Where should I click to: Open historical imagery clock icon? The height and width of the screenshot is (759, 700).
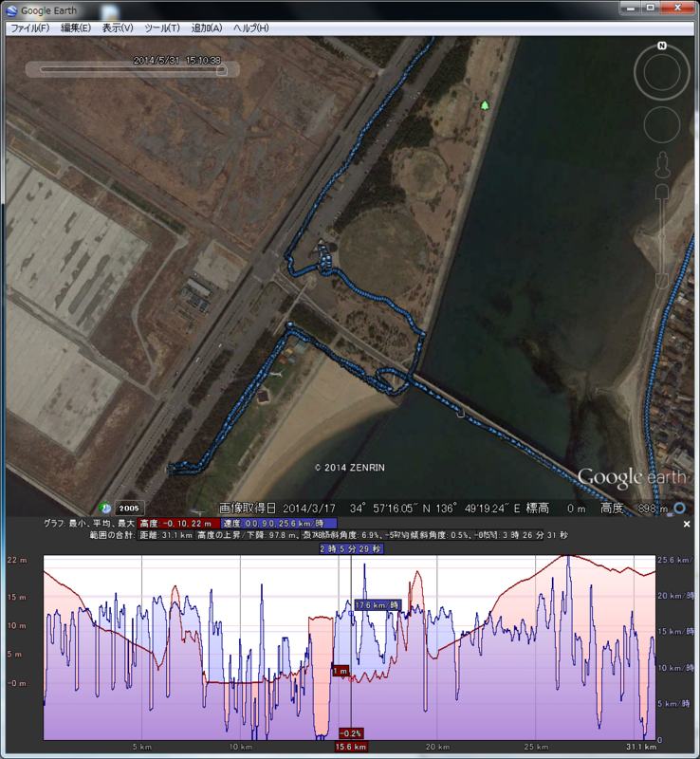pos(105,508)
